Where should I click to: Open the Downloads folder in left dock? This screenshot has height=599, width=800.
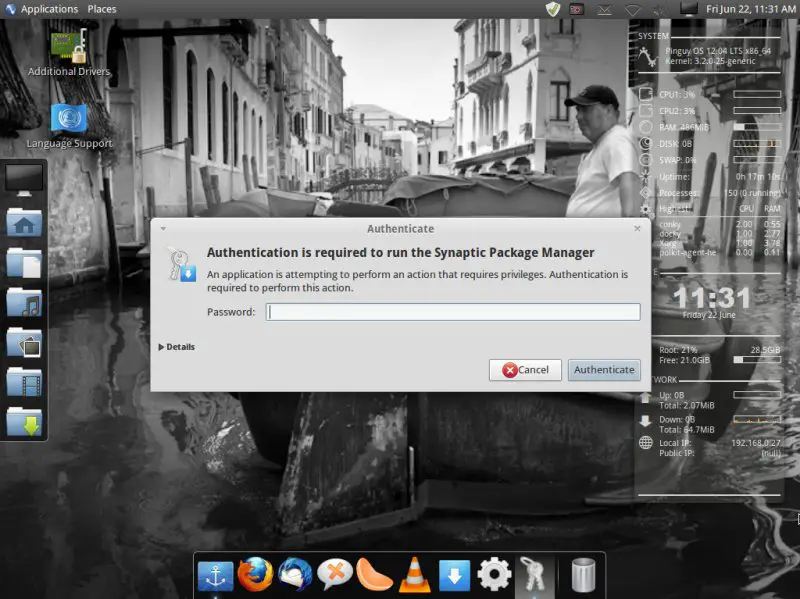point(24,422)
